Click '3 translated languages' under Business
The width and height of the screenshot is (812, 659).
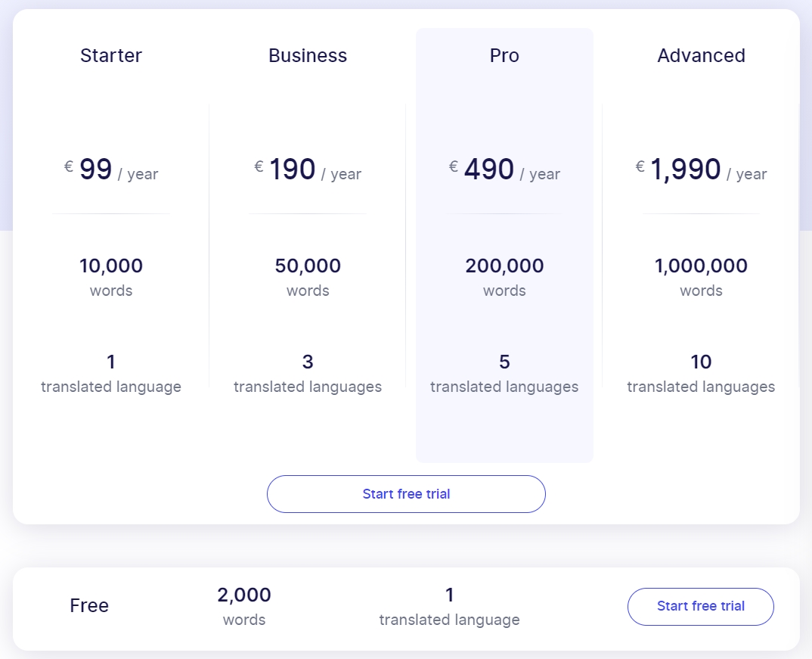[x=308, y=373]
